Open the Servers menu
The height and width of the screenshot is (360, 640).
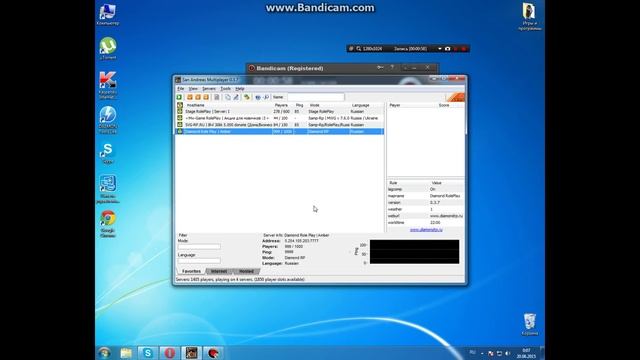click(209, 89)
